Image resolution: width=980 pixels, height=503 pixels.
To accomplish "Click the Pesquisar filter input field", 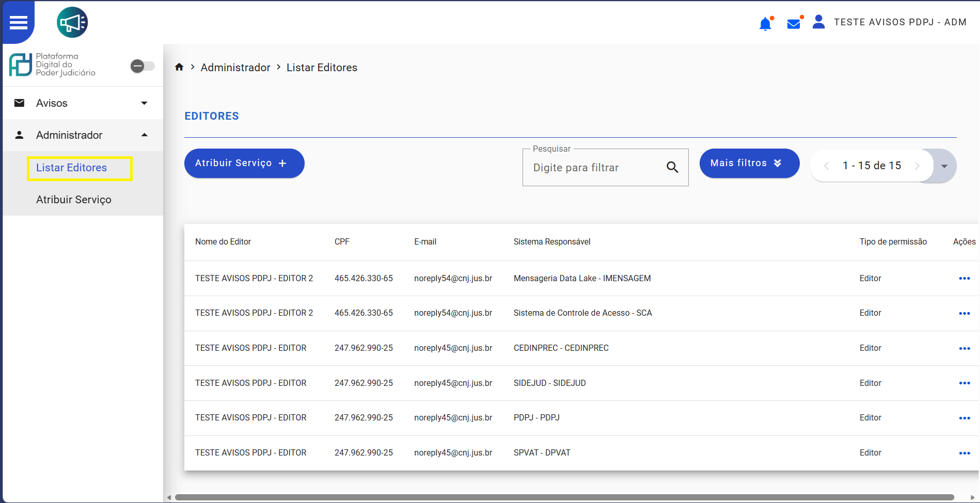I will 596,168.
